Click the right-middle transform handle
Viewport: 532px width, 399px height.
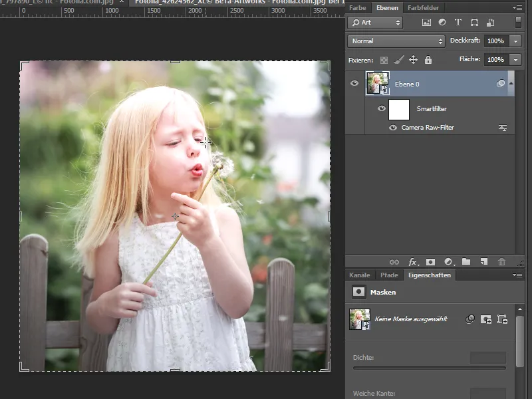[x=329, y=217]
